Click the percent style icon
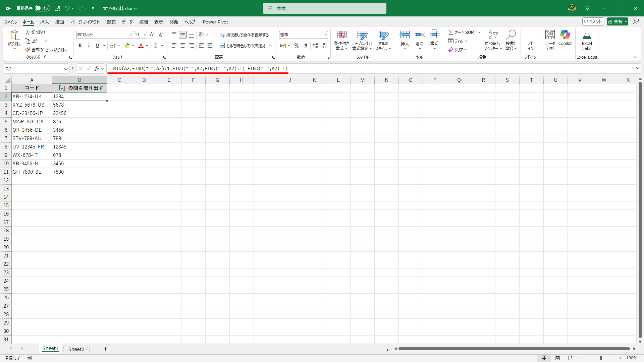Viewport: 644px width, 362px height. pos(297,46)
